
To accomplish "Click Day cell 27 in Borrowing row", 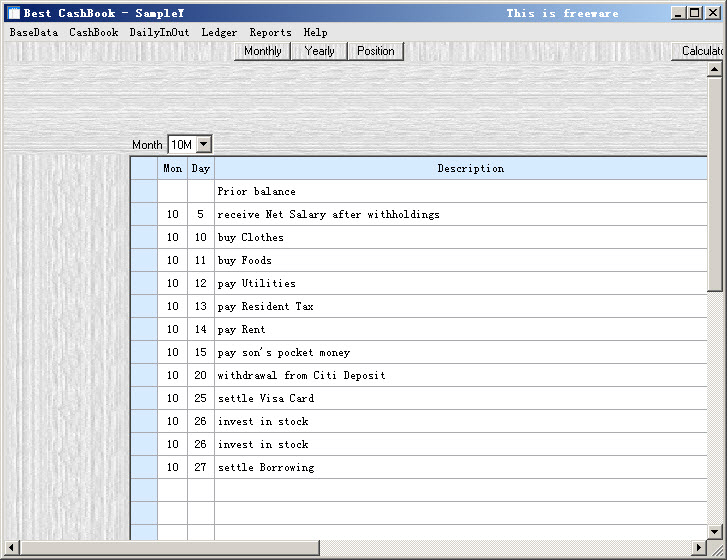I will point(201,467).
